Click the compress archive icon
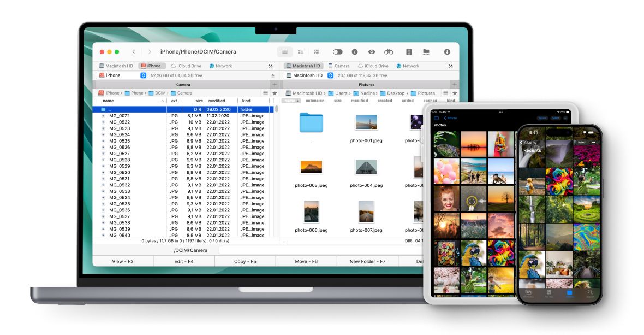The height and width of the screenshot is (335, 644). click(x=409, y=52)
